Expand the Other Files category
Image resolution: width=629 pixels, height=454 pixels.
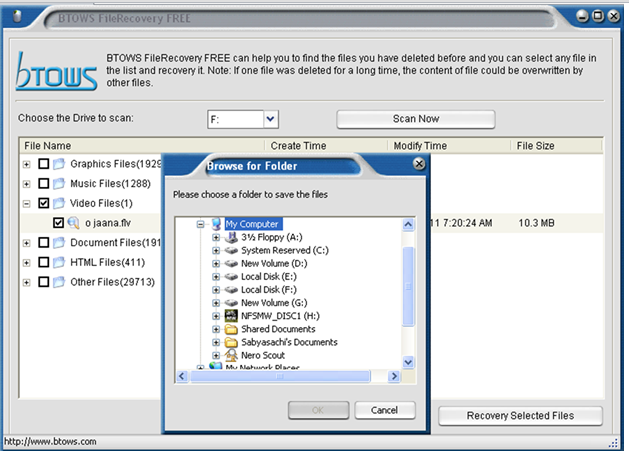pos(26,282)
